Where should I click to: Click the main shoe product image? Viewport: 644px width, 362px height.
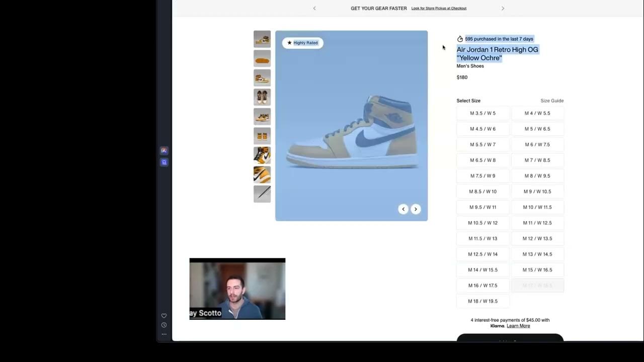pyautogui.click(x=351, y=126)
